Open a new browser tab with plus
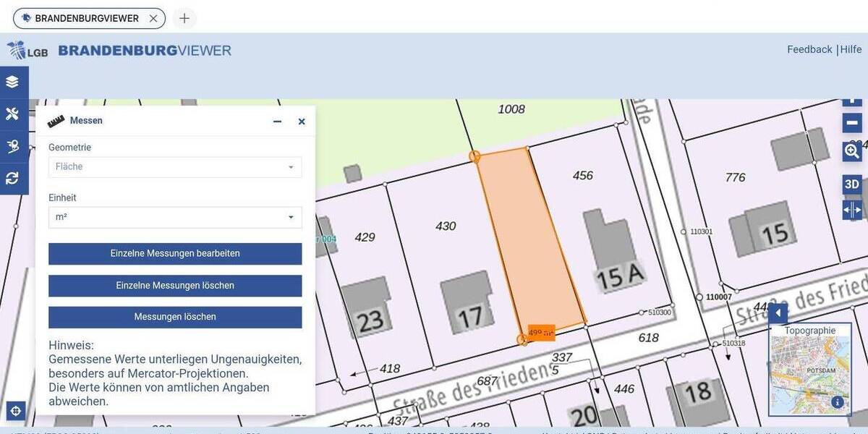Image resolution: width=868 pixels, height=434 pixels. [184, 18]
